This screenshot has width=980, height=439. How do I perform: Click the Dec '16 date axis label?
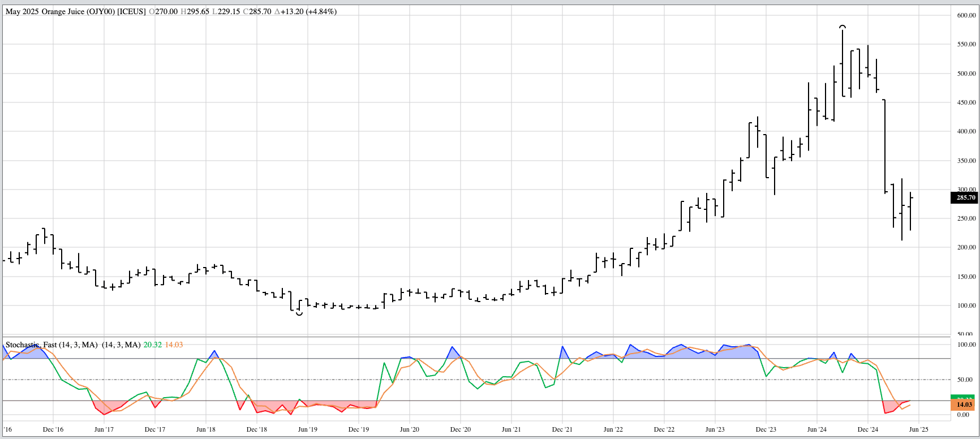53,429
